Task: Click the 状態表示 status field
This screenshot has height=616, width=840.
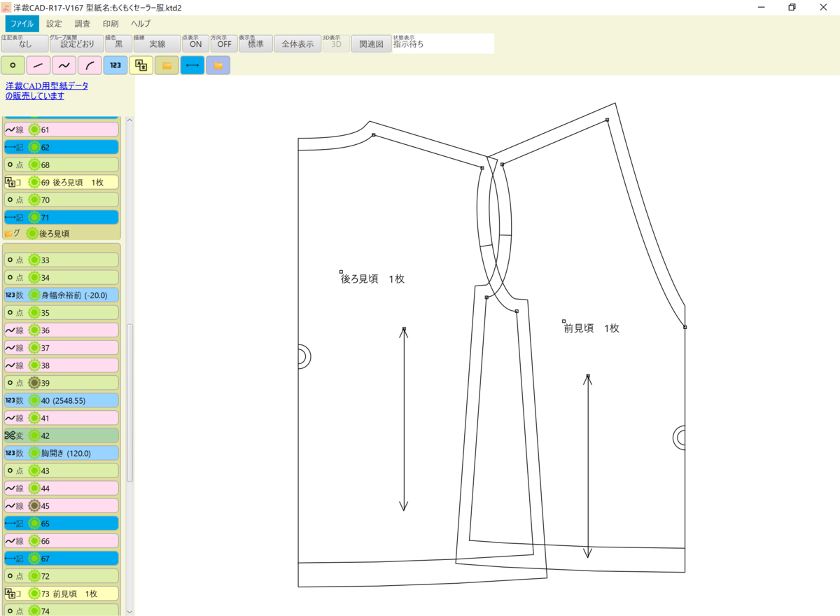Action: (443, 43)
